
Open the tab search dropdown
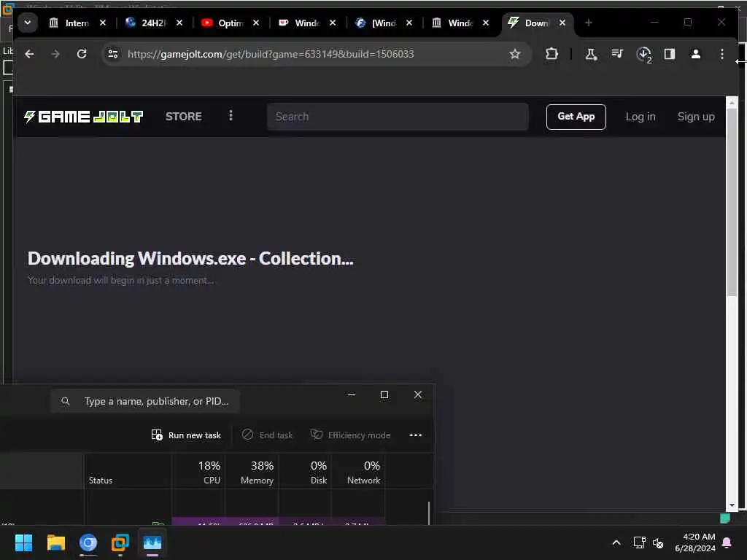(28, 23)
